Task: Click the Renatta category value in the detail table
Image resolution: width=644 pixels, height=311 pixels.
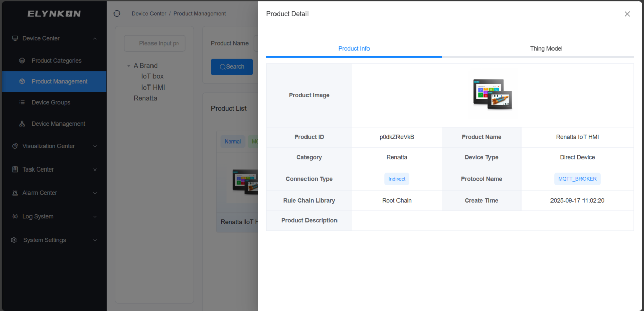Action: (x=397, y=157)
